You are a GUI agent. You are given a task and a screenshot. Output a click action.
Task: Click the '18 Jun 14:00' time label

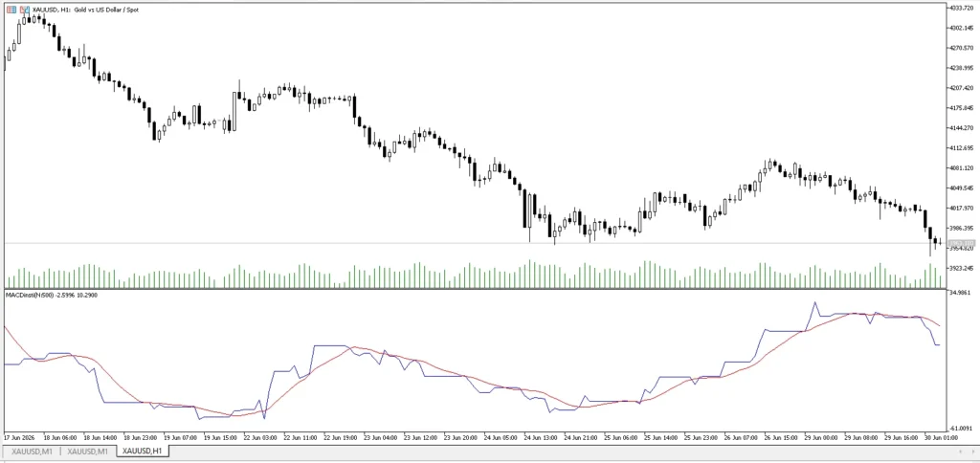(x=99, y=437)
